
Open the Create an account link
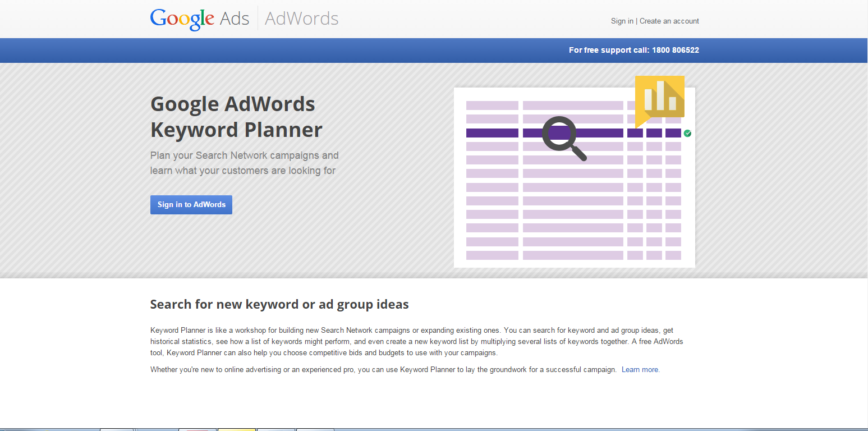pyautogui.click(x=669, y=21)
